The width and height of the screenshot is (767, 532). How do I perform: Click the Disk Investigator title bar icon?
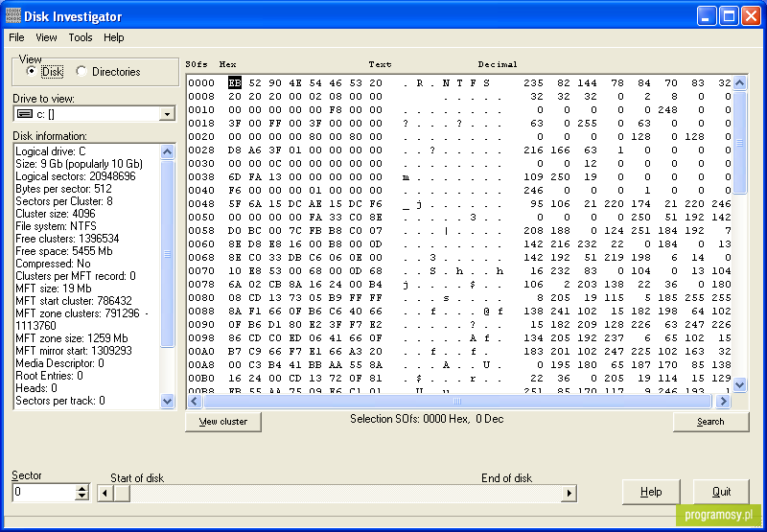click(x=12, y=16)
